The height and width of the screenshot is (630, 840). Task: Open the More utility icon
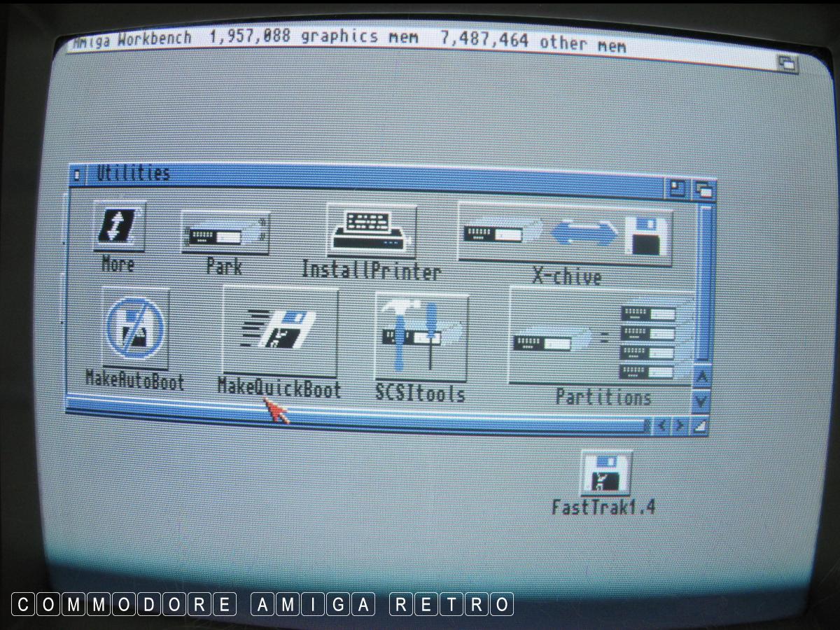tap(119, 227)
